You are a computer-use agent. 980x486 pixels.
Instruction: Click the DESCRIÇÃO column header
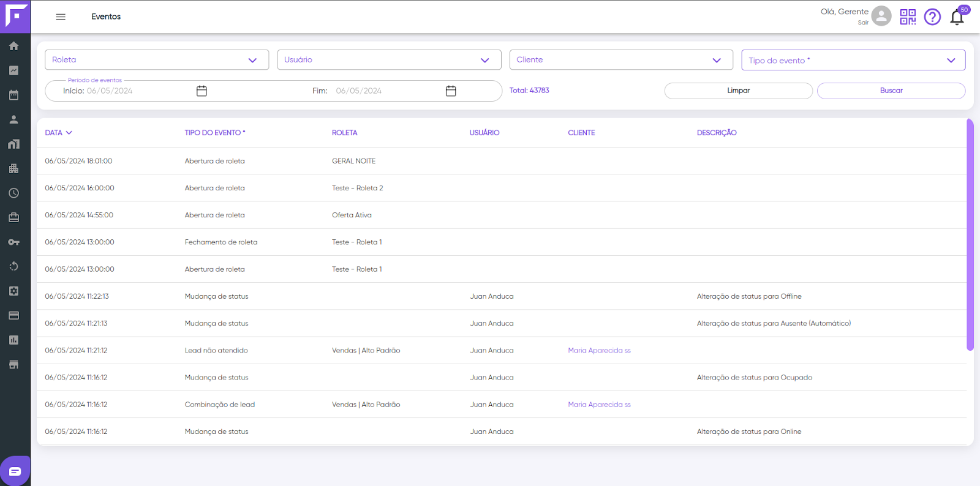717,133
